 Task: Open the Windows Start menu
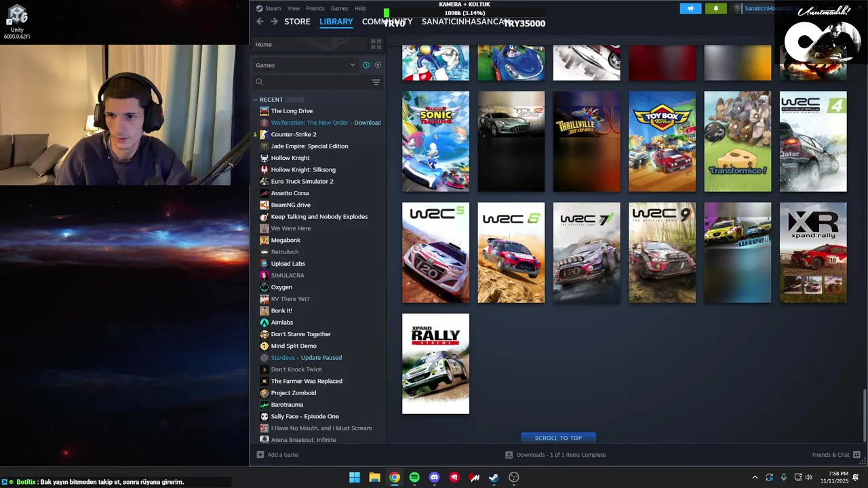click(355, 477)
